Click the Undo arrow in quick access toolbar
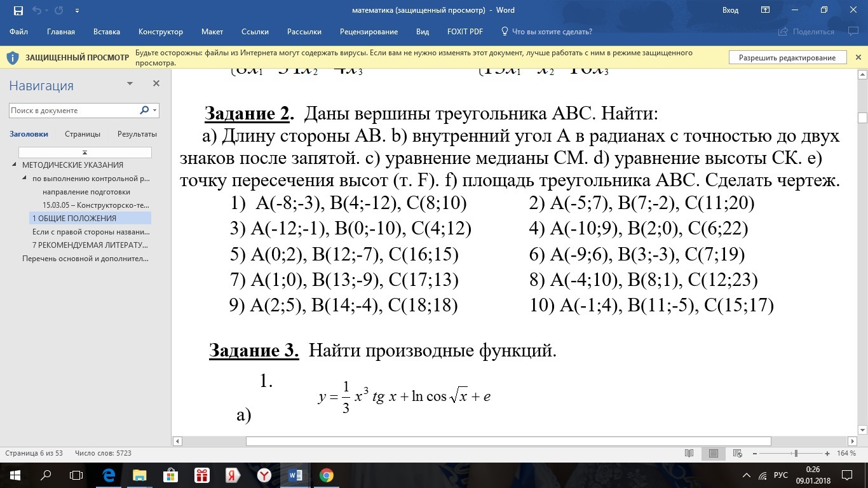868x488 pixels. click(36, 11)
